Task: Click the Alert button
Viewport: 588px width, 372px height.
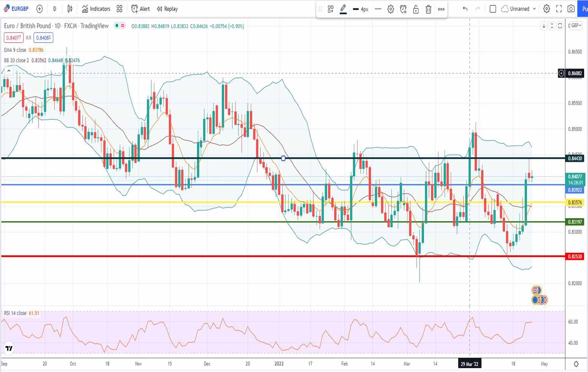Action: (140, 9)
